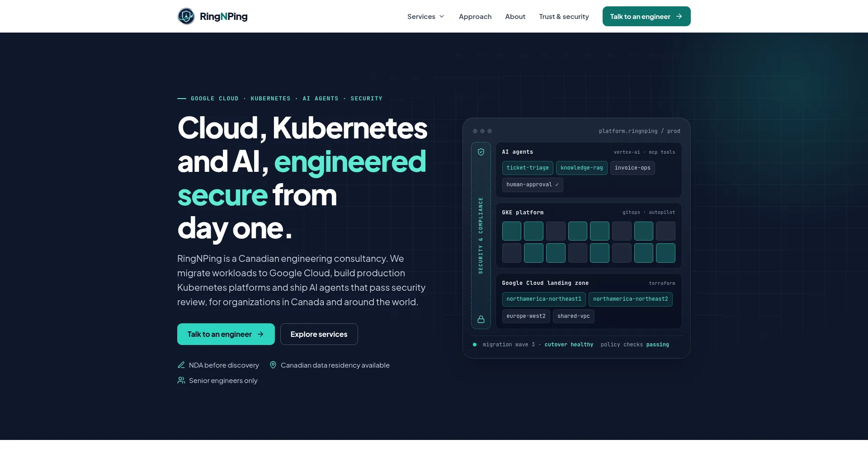Screen dimensions: 868x449
Task: Click the 'gitops · autopilot' label
Action: click(649, 213)
